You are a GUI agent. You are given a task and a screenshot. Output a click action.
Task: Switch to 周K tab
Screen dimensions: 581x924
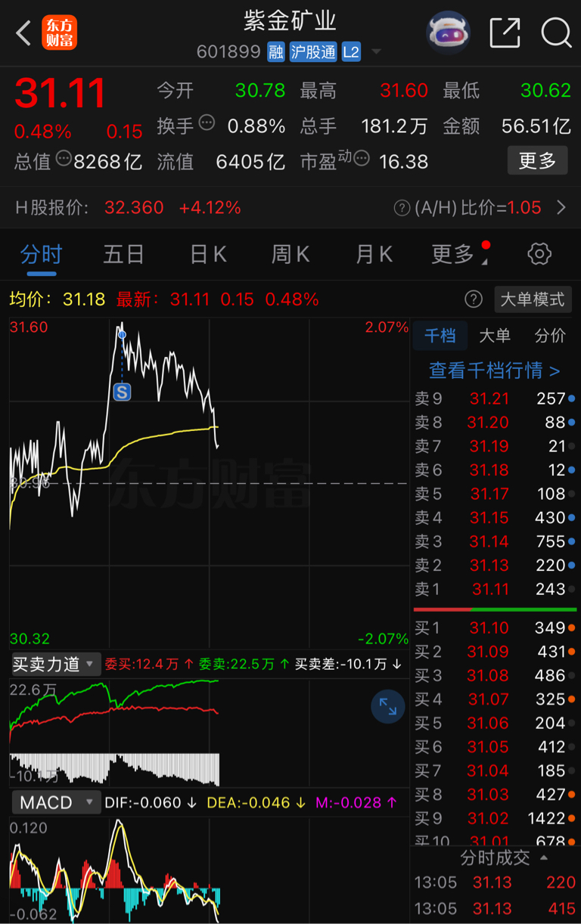[x=291, y=254]
